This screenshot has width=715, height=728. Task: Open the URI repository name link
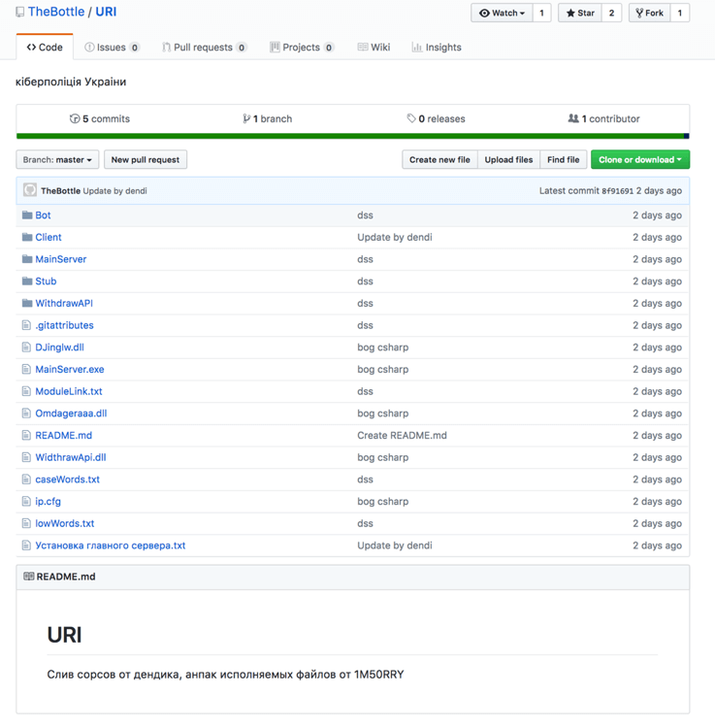tap(106, 12)
